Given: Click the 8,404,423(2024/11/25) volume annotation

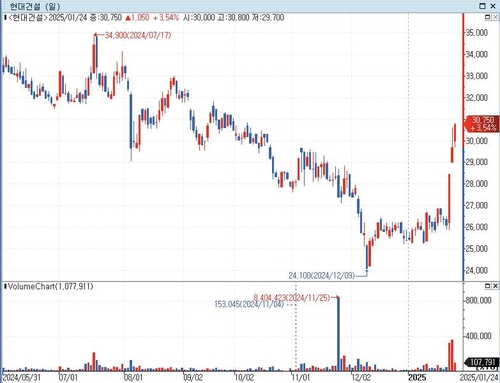Looking at the screenshot, I should tap(292, 297).
